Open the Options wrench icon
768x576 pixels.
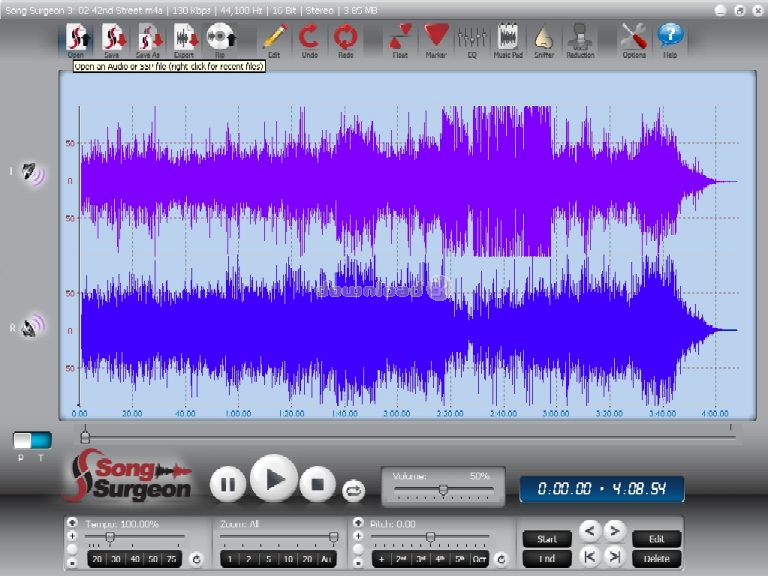(x=634, y=38)
